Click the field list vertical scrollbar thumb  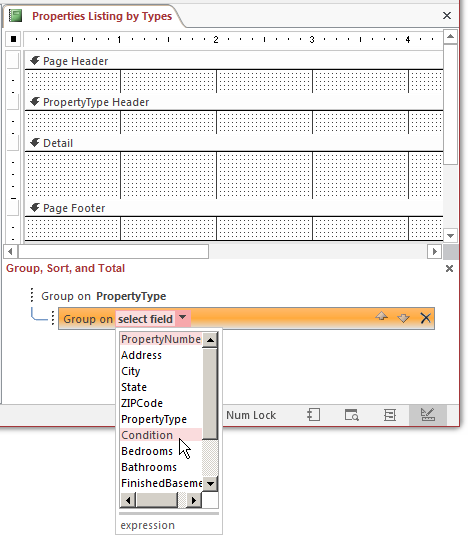[210, 394]
